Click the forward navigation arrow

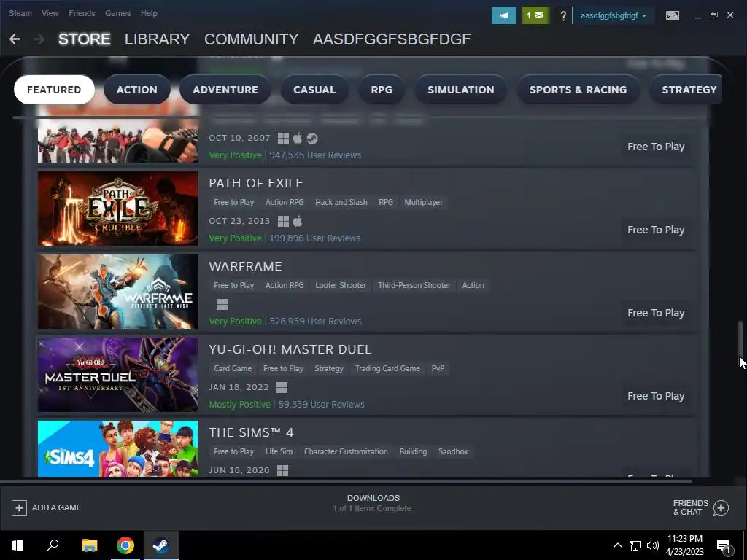39,39
